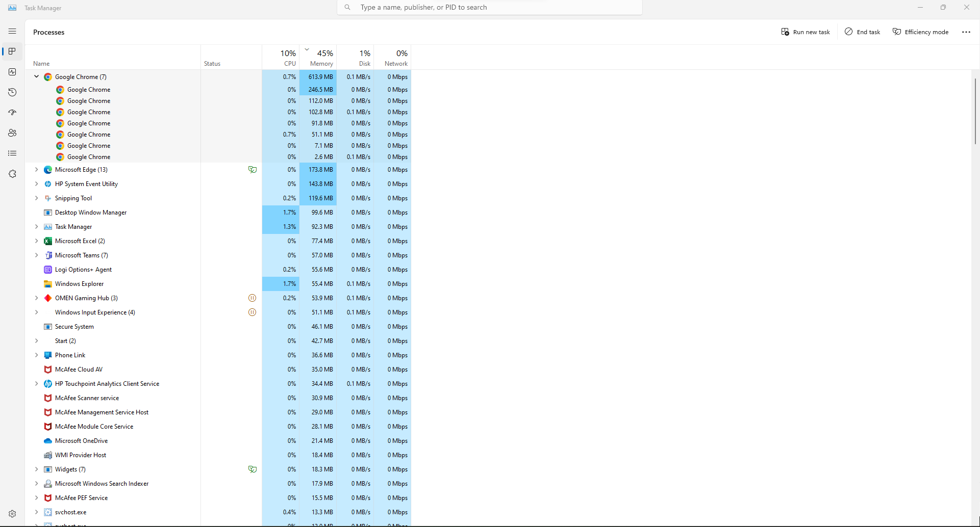Image resolution: width=980 pixels, height=527 pixels.
Task: Expand the Snipping Tool row
Action: point(36,198)
